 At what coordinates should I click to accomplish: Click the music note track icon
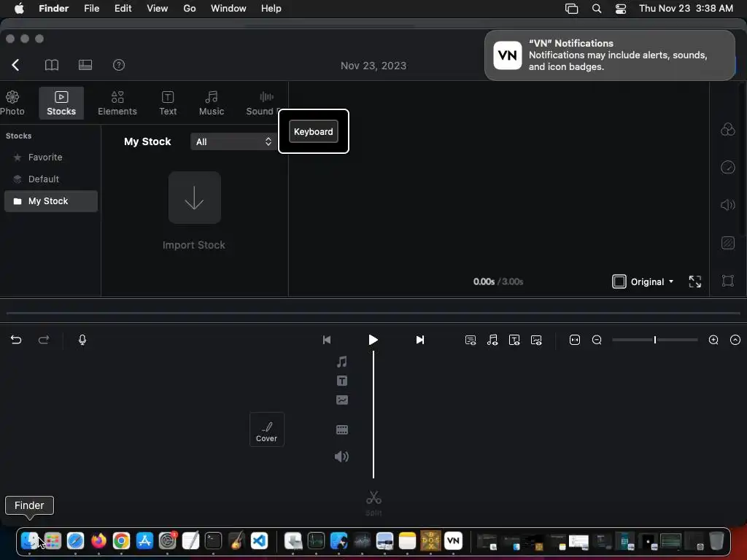(341, 362)
